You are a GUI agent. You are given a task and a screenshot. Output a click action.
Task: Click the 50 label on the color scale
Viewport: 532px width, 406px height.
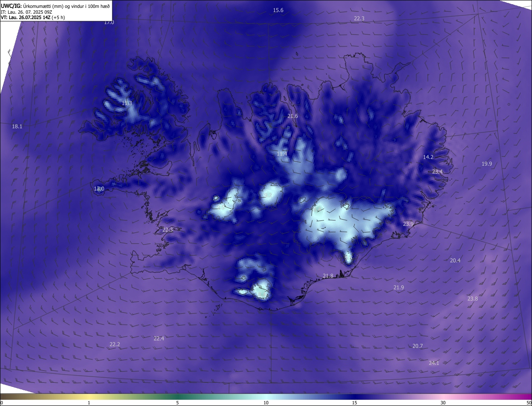click(x=529, y=403)
